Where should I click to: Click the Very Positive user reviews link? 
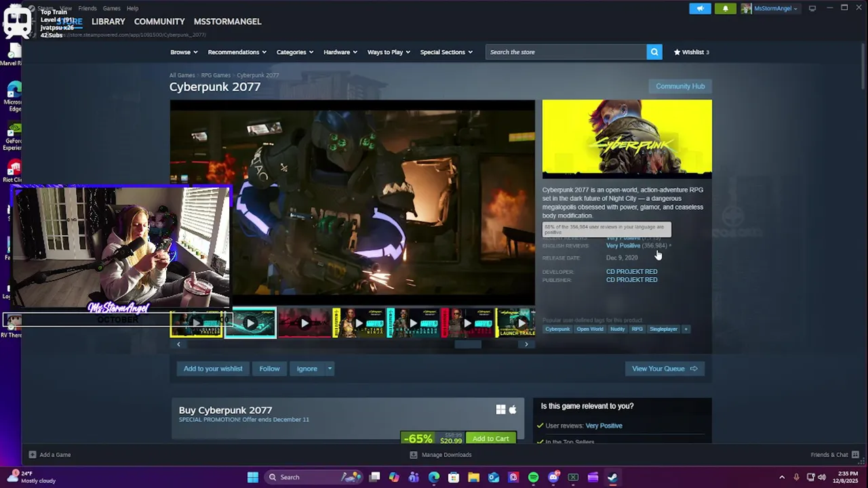coord(604,426)
